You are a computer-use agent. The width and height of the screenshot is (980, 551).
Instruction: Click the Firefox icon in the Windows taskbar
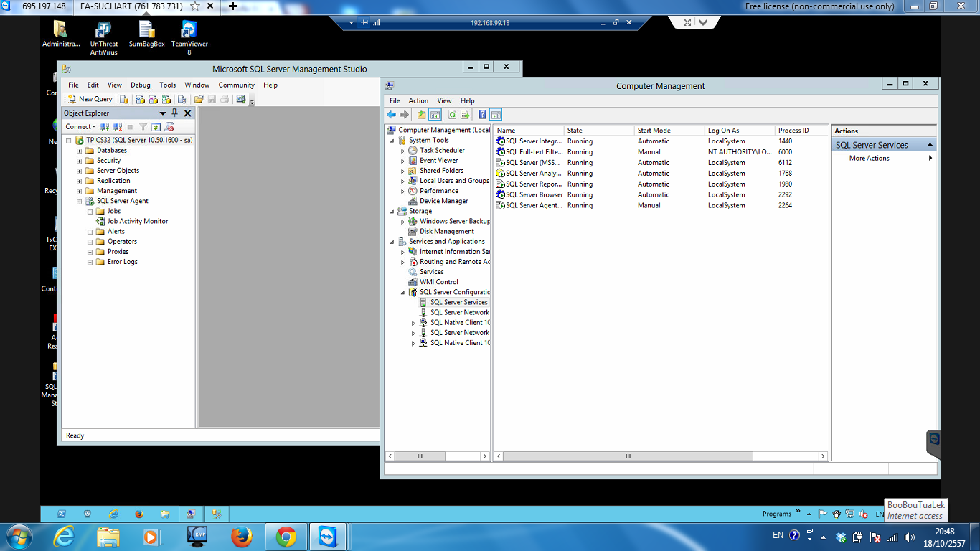(242, 537)
